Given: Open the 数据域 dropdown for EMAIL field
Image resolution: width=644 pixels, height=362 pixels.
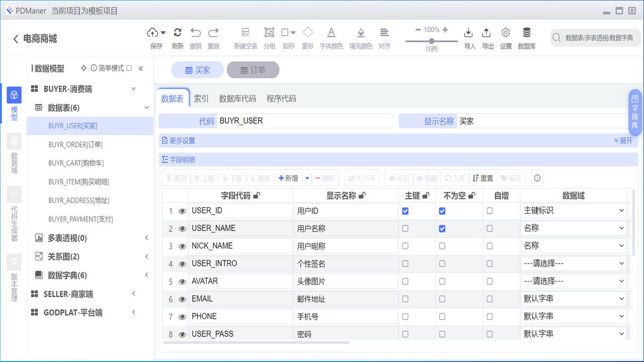Looking at the screenshot, I should pos(573,299).
